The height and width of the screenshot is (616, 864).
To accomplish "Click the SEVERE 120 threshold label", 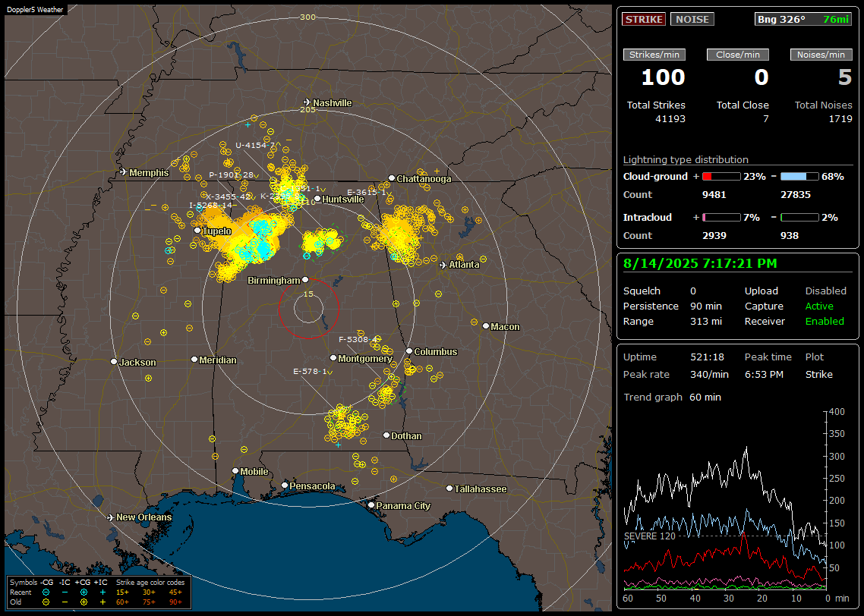I will point(650,536).
